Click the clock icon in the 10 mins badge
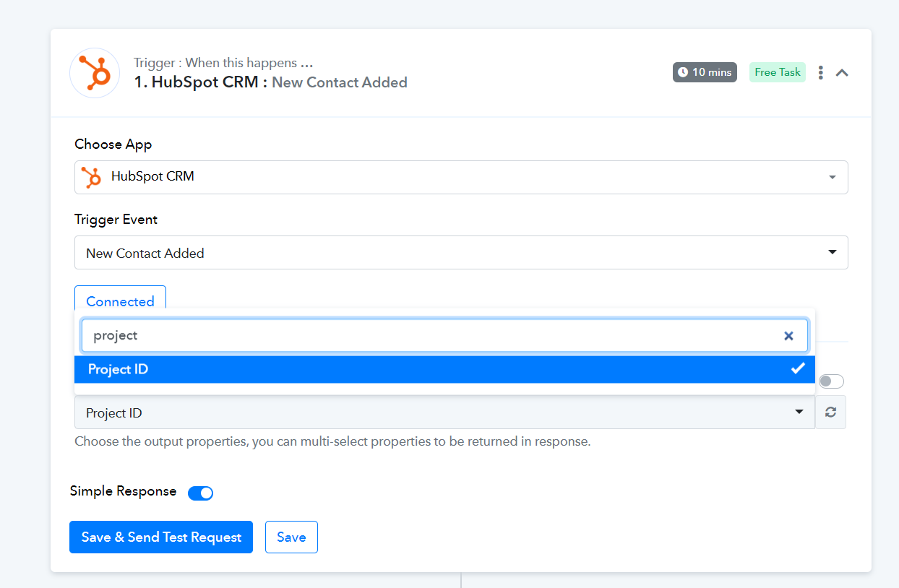This screenshot has width=899, height=588. [x=683, y=72]
